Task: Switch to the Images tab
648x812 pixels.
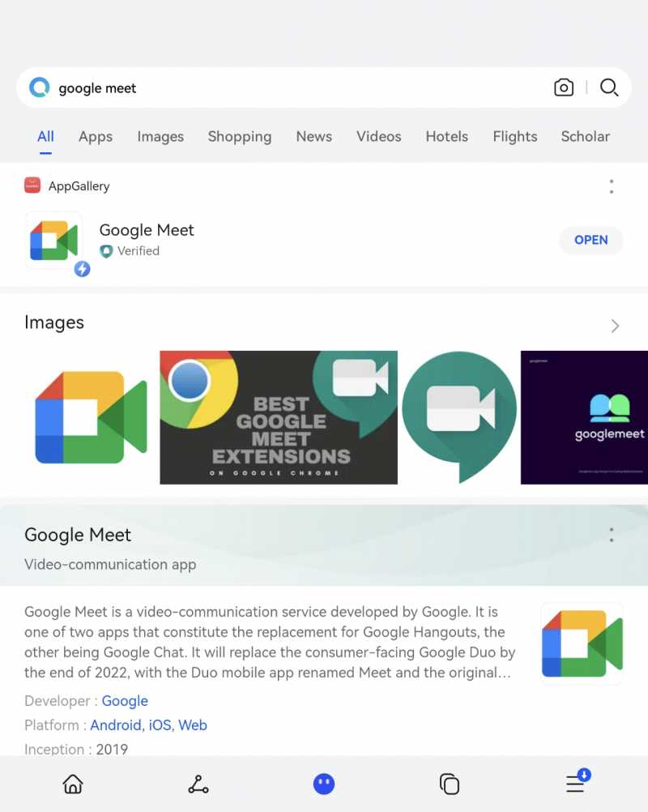Action: pyautogui.click(x=160, y=137)
